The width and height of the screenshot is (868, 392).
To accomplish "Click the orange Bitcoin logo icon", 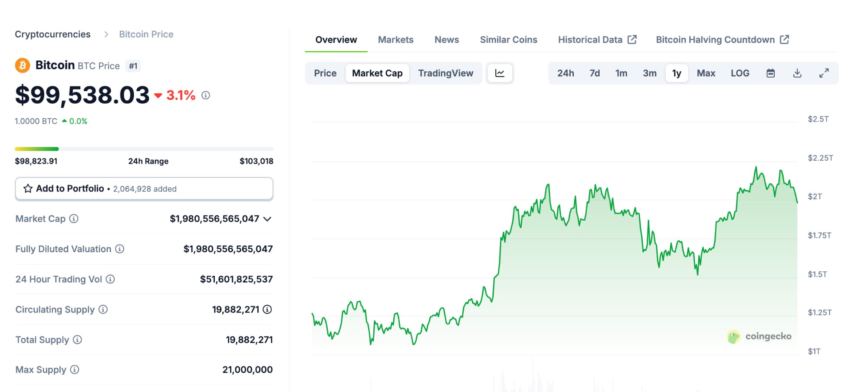I will tap(23, 66).
